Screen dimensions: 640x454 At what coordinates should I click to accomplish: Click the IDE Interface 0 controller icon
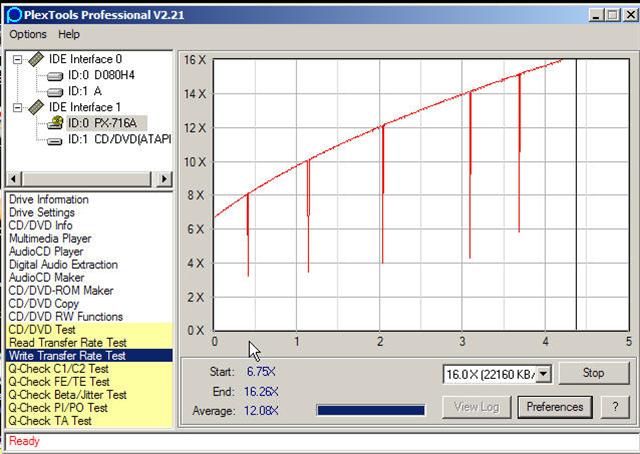pos(36,59)
